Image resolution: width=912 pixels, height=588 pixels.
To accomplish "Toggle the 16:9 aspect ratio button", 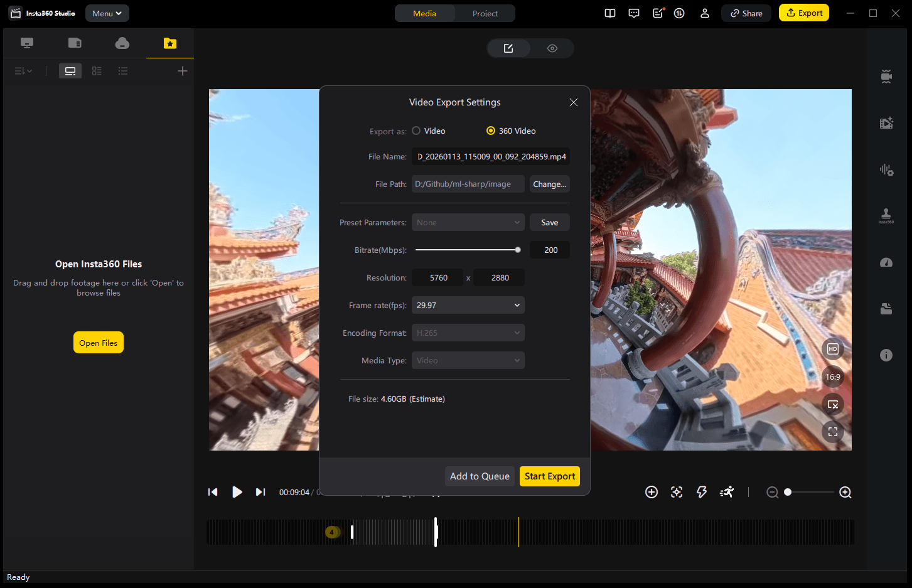I will [x=833, y=377].
